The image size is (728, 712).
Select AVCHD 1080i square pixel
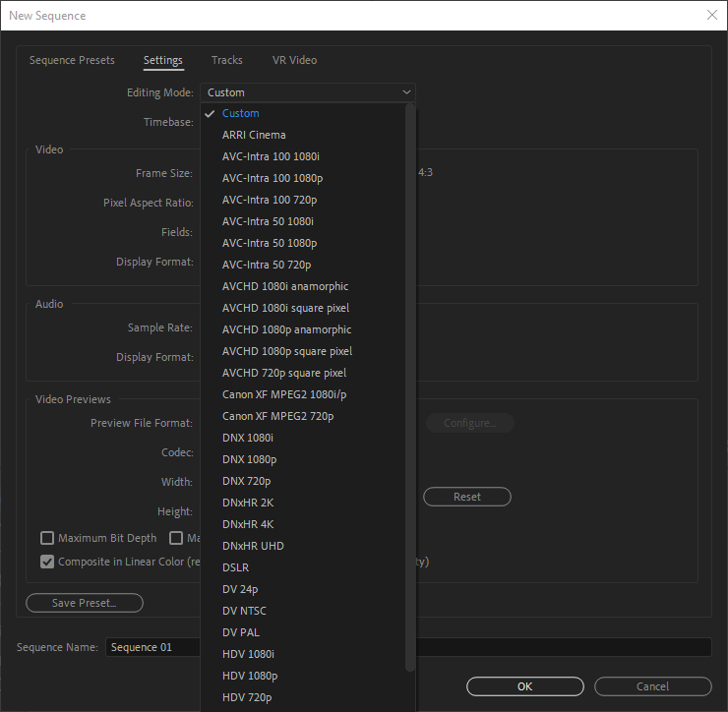pyautogui.click(x=303, y=308)
